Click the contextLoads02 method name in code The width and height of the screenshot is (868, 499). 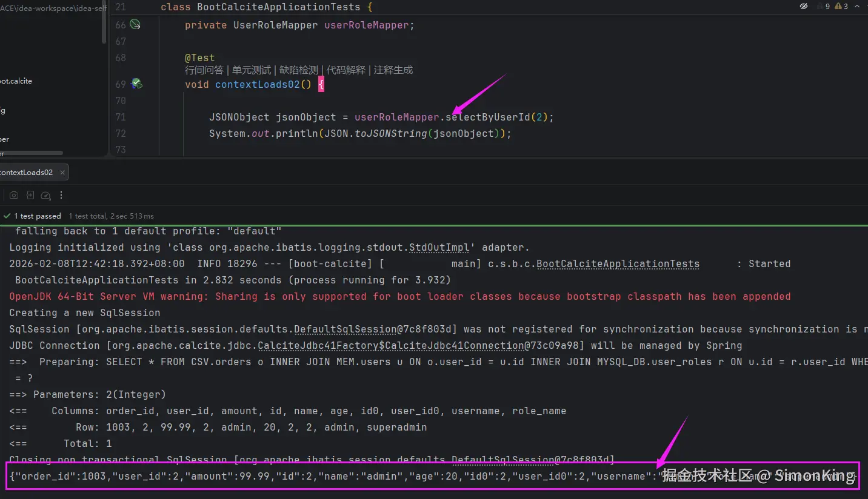258,84
